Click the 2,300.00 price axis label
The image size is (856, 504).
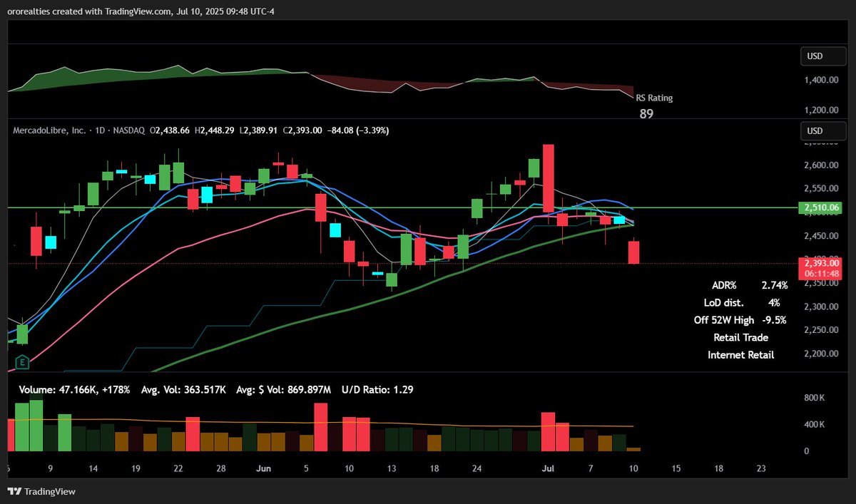coord(822,307)
